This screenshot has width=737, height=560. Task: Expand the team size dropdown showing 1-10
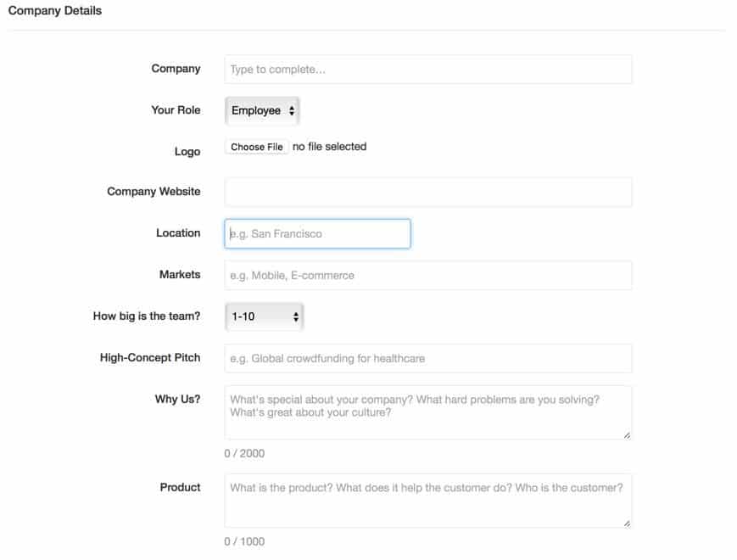point(264,316)
